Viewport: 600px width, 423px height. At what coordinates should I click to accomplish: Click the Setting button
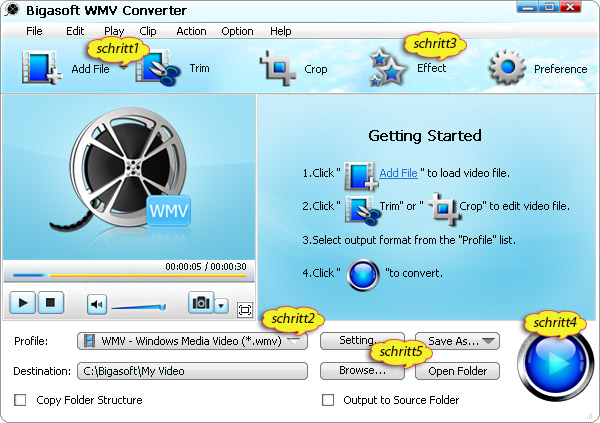[362, 341]
